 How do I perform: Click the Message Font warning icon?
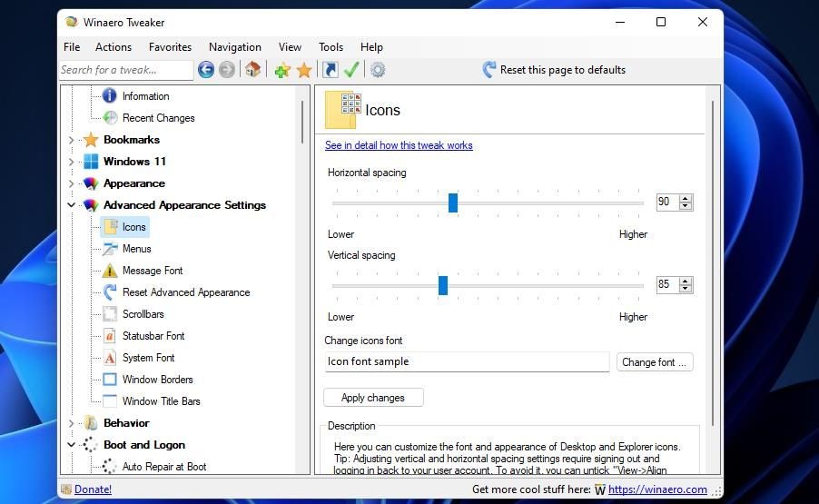110,271
